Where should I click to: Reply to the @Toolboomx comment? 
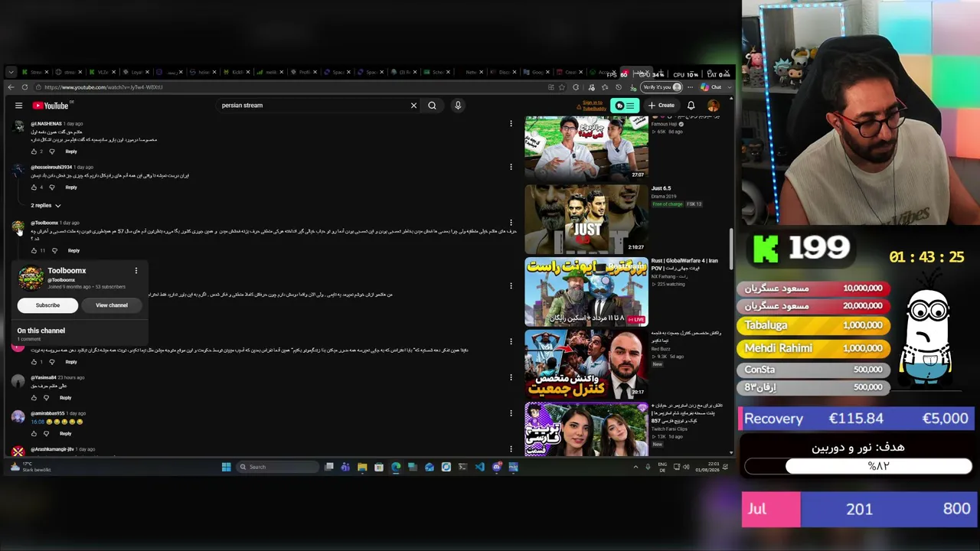73,250
